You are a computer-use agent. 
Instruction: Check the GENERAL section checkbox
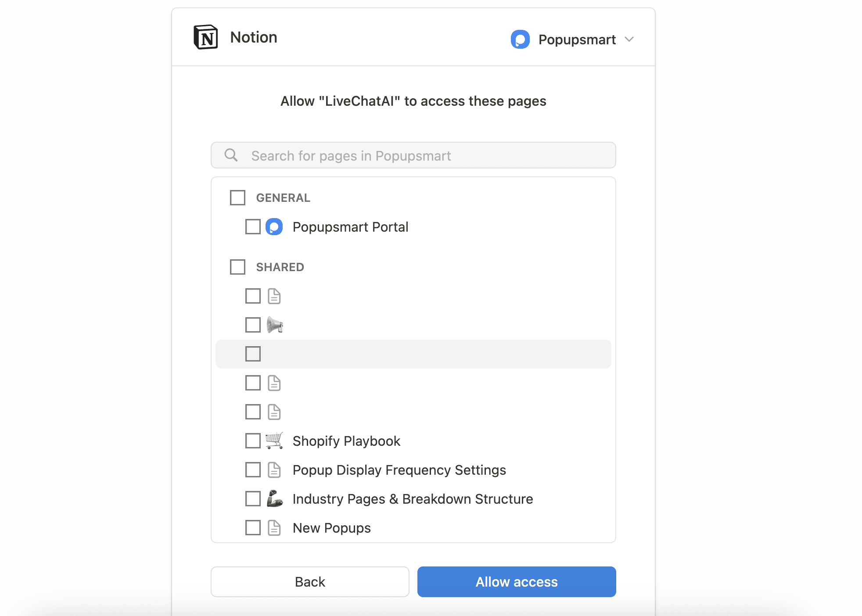pos(237,197)
